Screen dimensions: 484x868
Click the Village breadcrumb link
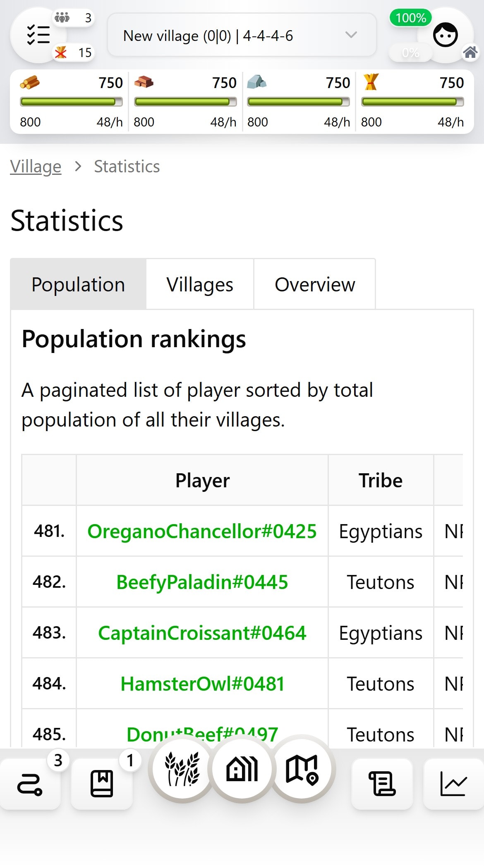tap(36, 167)
